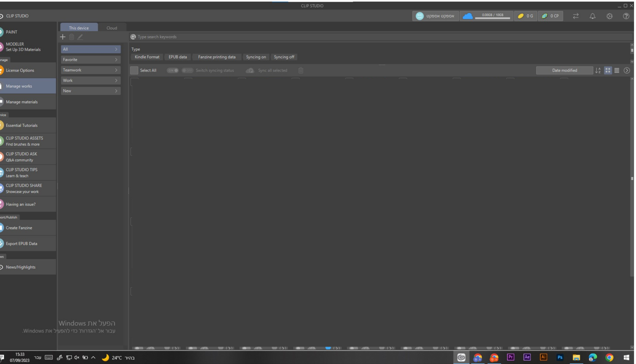Open the Having an issue? help item
Image resolution: width=636 pixels, height=364 pixels.
tap(28, 204)
